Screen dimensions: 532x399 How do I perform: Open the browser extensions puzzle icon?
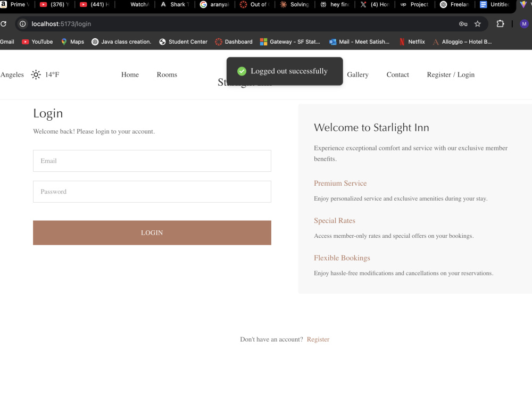[x=500, y=24]
